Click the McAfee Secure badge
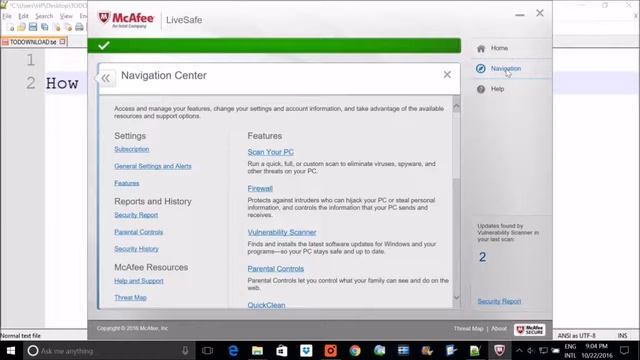 [x=529, y=330]
